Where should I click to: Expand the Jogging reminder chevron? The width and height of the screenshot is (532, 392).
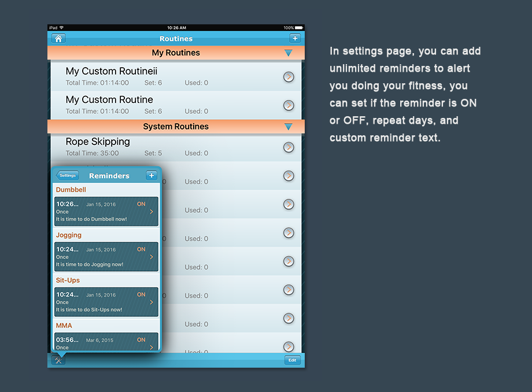152,257
